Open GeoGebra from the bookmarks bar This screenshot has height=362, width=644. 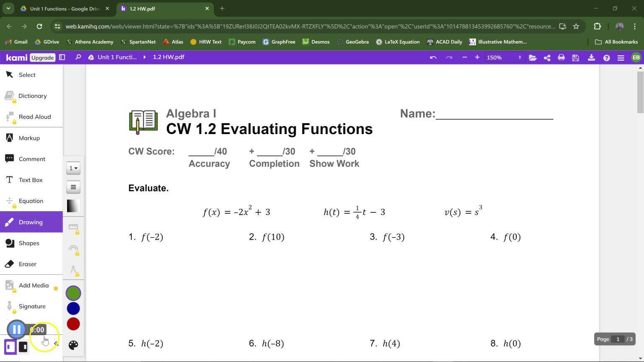coord(353,41)
